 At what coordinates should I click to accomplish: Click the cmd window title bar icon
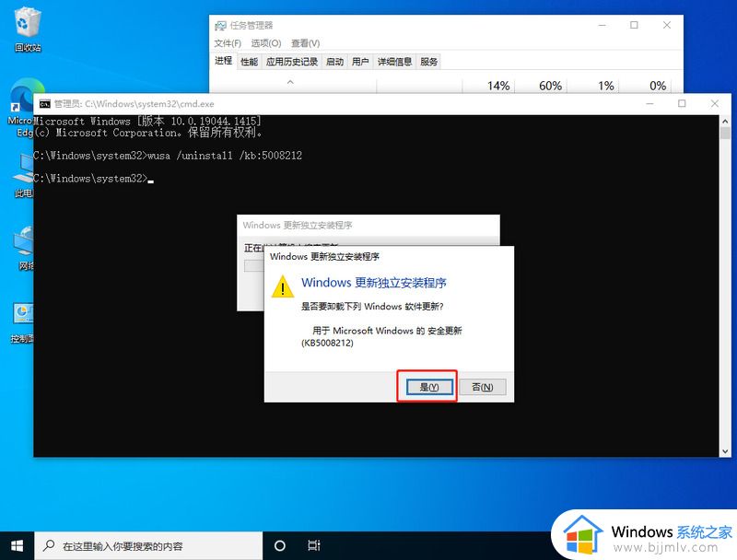pyautogui.click(x=44, y=104)
